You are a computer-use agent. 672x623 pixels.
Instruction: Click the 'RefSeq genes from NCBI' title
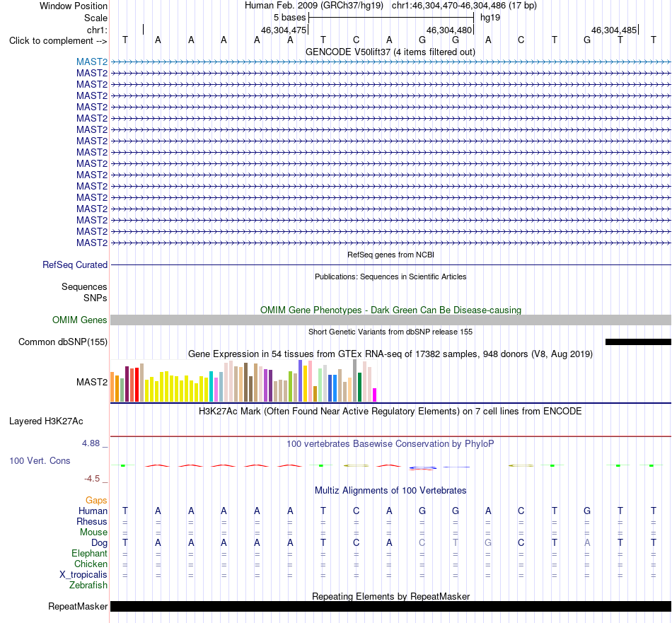tap(390, 255)
